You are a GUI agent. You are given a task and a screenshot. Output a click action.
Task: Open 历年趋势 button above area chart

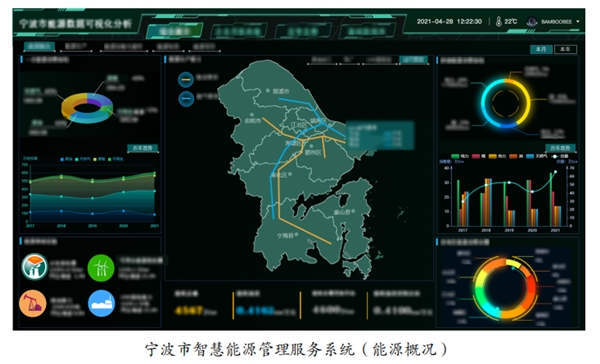[x=143, y=148]
